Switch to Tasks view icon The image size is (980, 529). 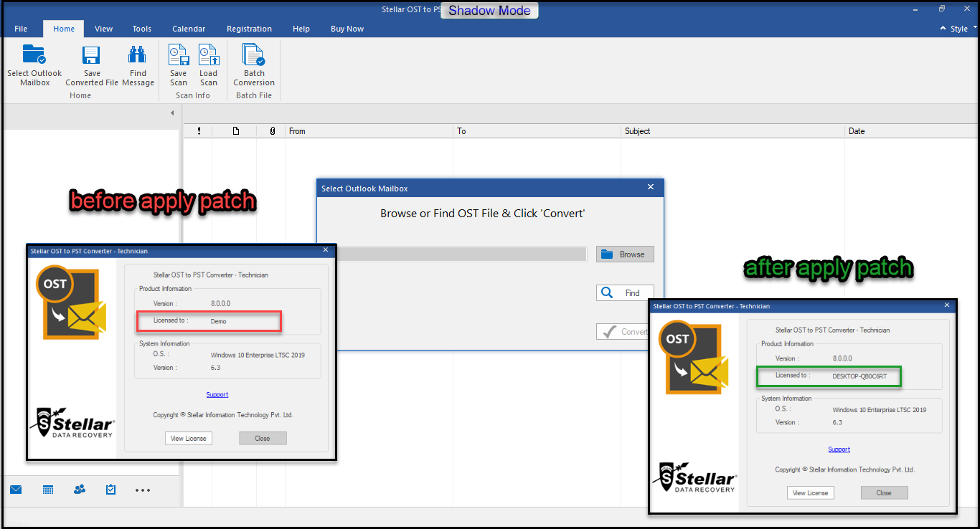(x=110, y=490)
